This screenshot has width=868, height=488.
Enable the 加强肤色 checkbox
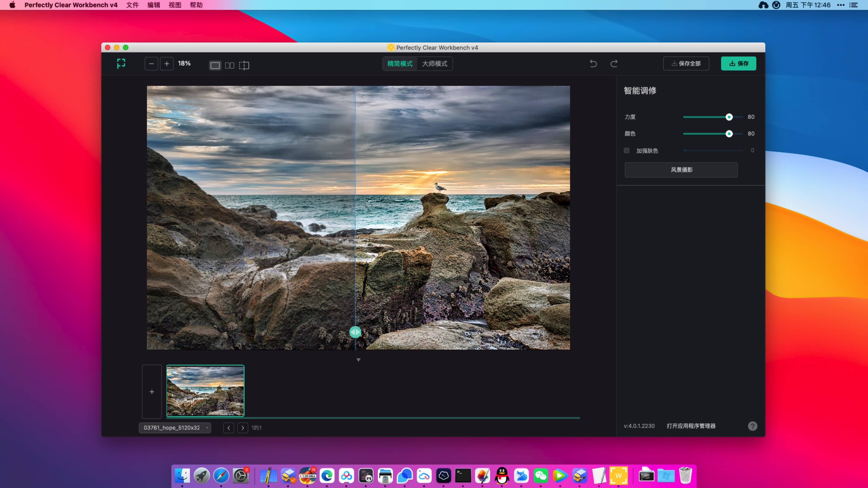[626, 150]
